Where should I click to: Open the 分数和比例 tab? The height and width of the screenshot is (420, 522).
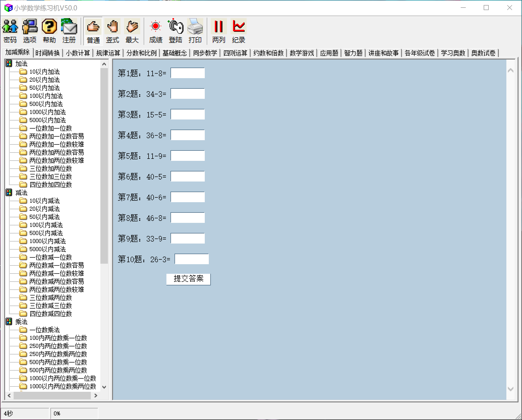point(141,53)
